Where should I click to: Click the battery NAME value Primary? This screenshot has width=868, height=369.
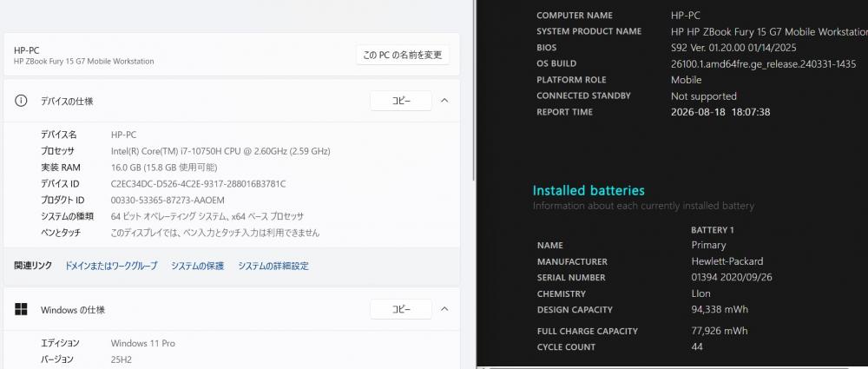point(708,245)
